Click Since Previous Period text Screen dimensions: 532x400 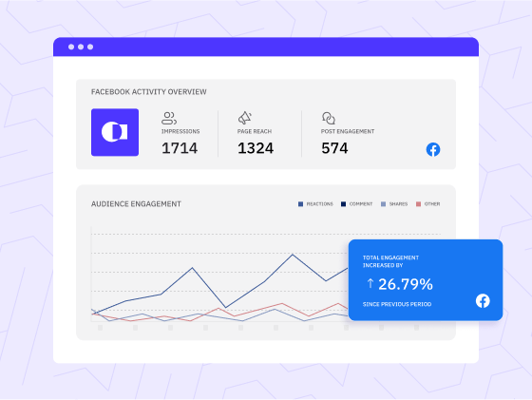(397, 304)
